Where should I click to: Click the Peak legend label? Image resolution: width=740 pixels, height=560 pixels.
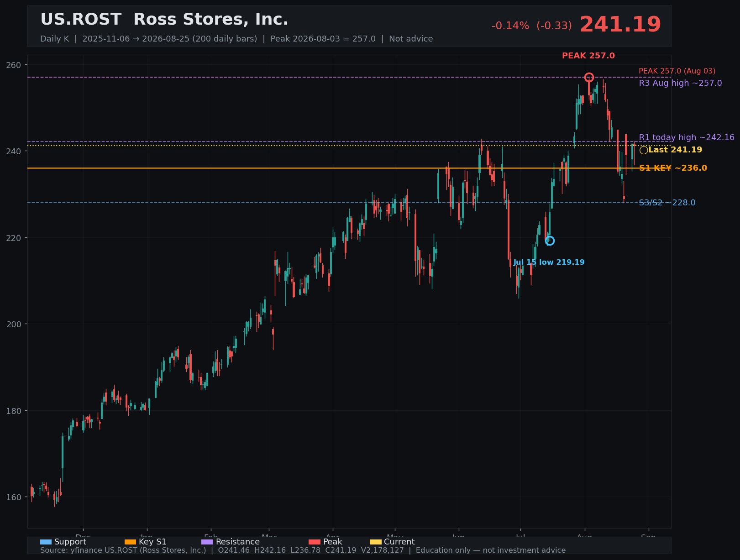point(332,542)
